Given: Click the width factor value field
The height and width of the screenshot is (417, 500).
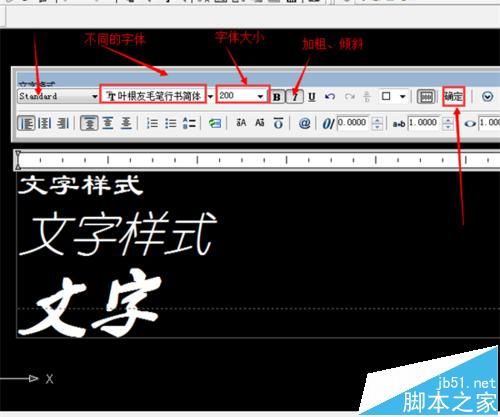Looking at the screenshot, I should click(489, 123).
